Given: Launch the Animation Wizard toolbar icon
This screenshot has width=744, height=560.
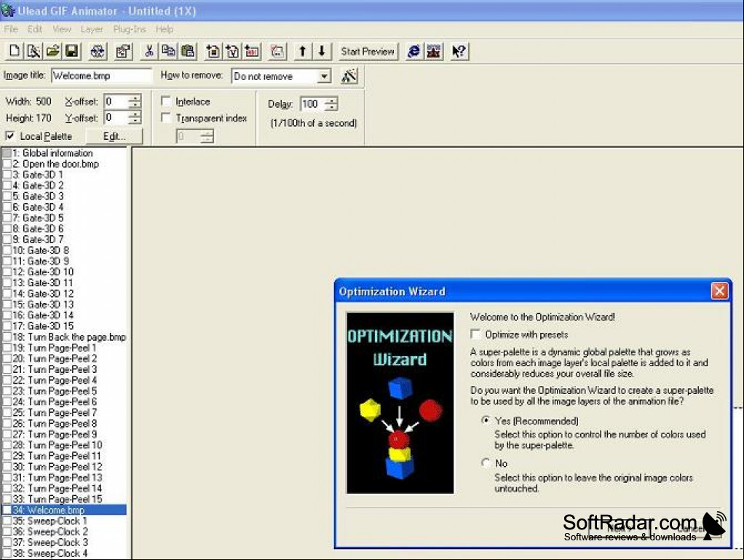Looking at the screenshot, I should click(x=33, y=51).
